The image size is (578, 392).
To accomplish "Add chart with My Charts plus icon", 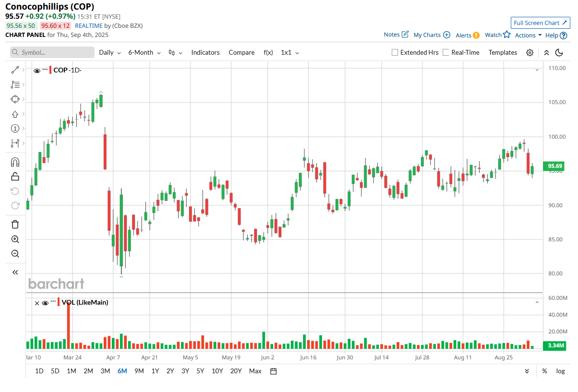I will pyautogui.click(x=446, y=35).
